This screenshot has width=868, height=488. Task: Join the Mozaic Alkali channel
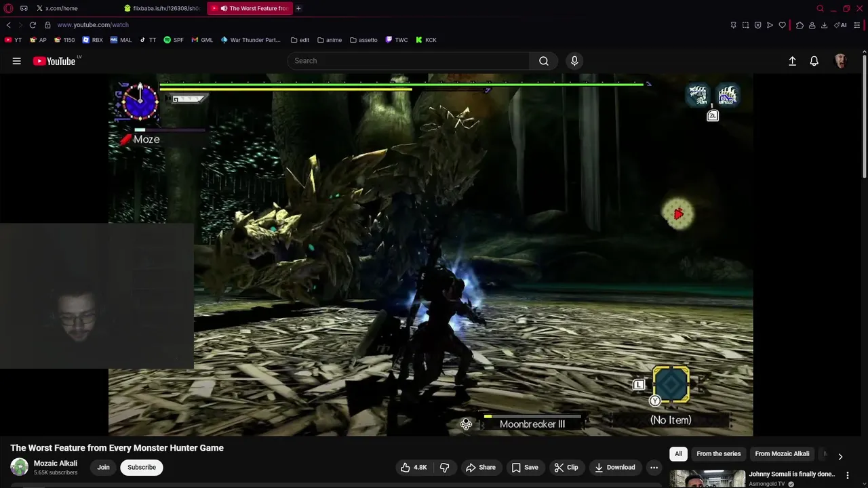(x=103, y=467)
